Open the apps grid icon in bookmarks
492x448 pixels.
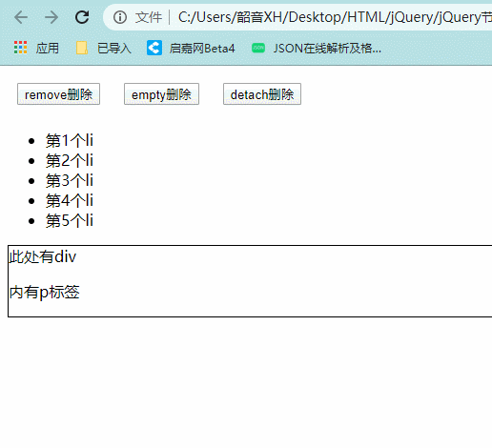pos(20,48)
